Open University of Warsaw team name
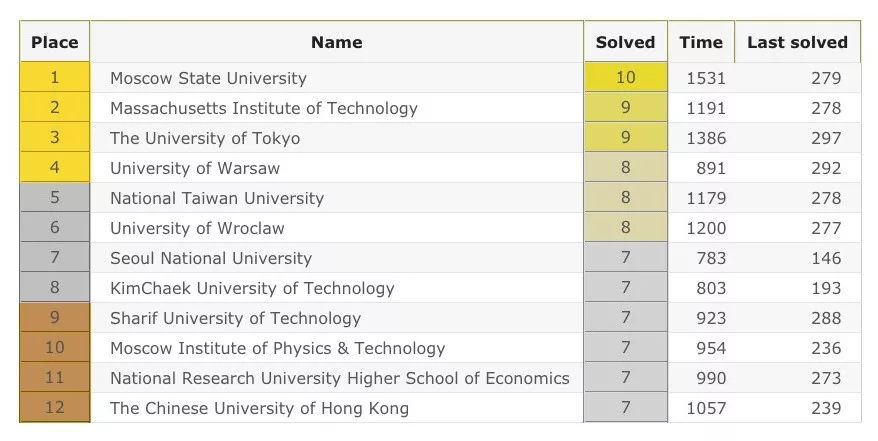 (195, 168)
